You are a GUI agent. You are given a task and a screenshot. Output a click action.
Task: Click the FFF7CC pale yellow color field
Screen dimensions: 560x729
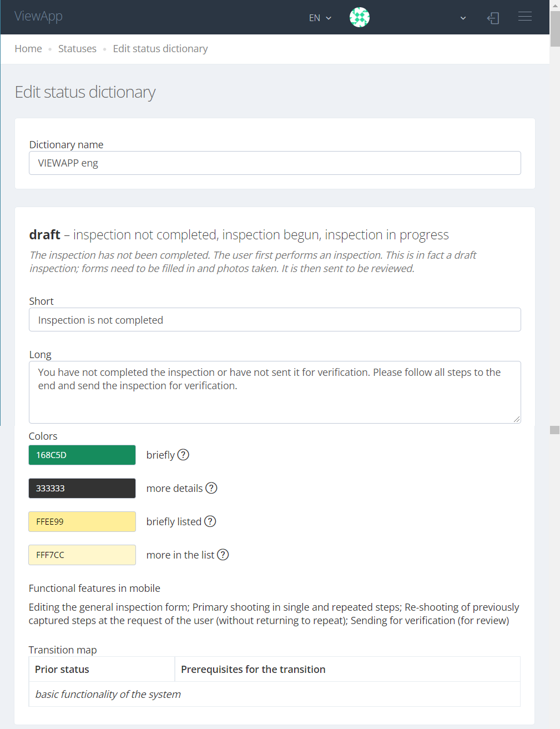82,555
